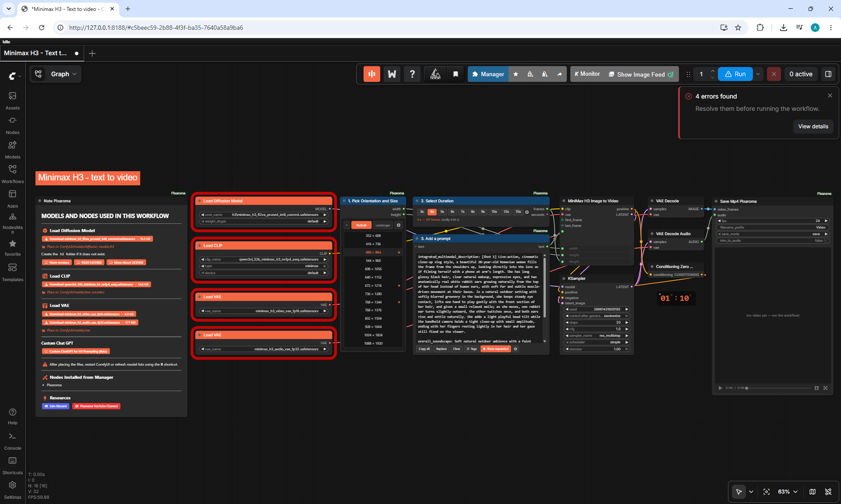Open the save_mode dropdown in Save Mp4
The width and height of the screenshot is (841, 504).
click(x=773, y=234)
